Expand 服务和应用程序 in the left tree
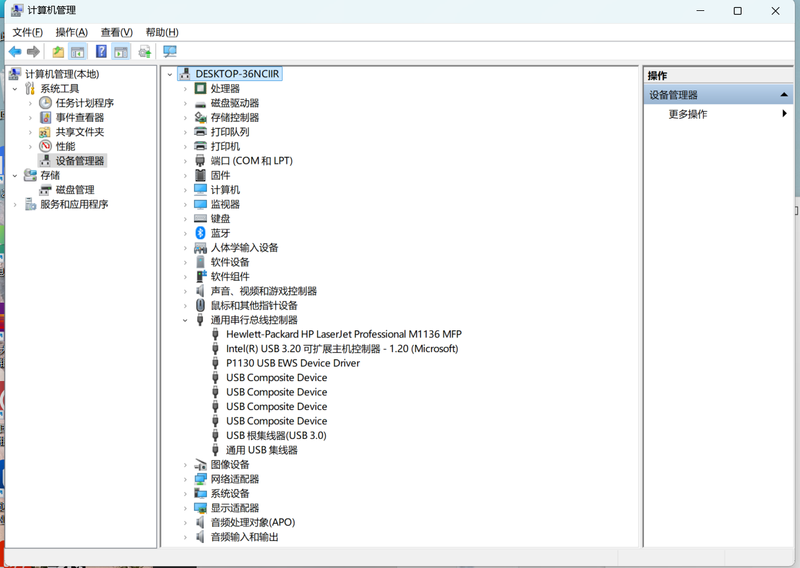This screenshot has width=800, height=568. (15, 204)
